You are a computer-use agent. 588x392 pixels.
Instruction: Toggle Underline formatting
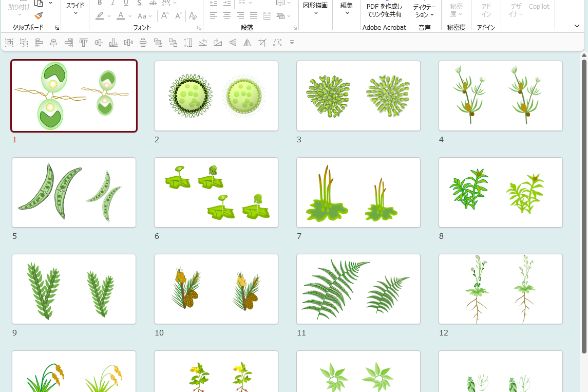click(126, 3)
